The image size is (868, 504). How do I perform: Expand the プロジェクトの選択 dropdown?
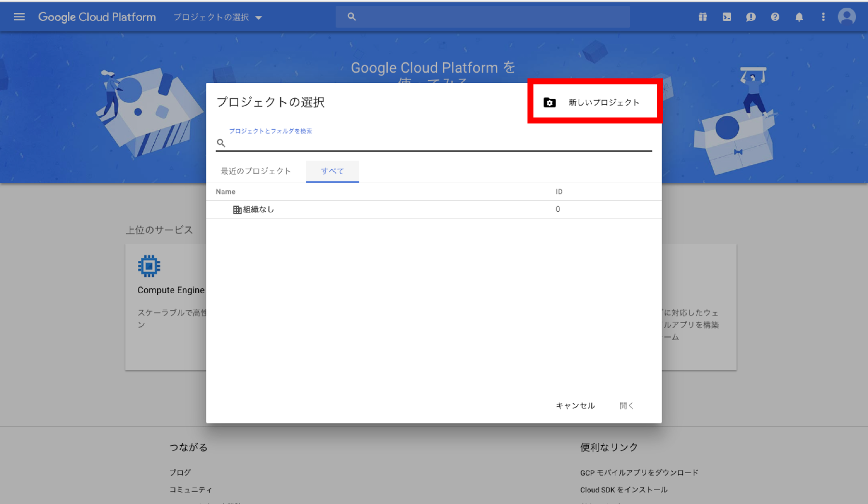[x=217, y=17]
